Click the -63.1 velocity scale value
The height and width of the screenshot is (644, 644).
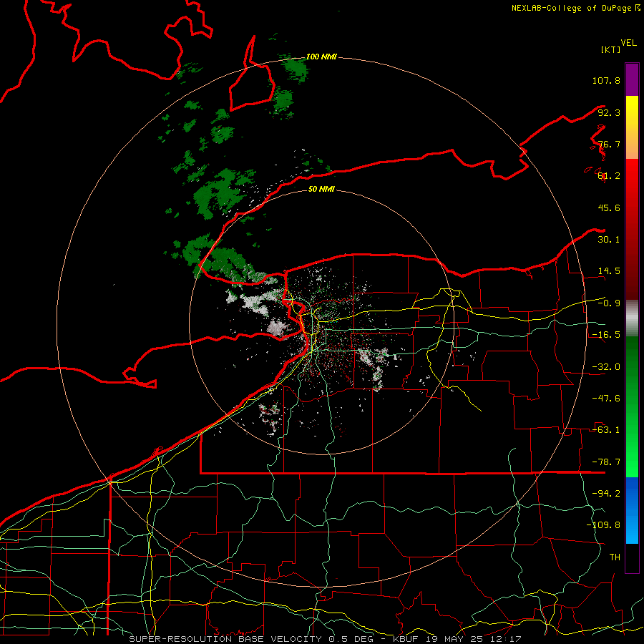click(606, 430)
